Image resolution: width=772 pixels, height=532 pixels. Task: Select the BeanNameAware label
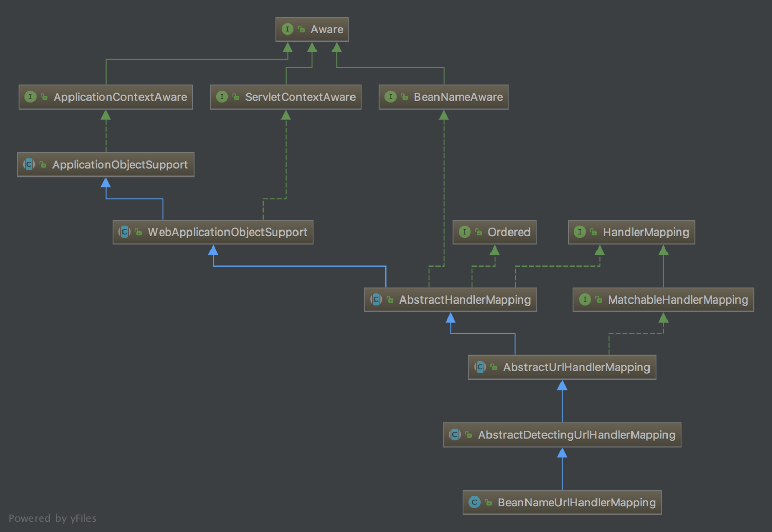[x=459, y=97]
